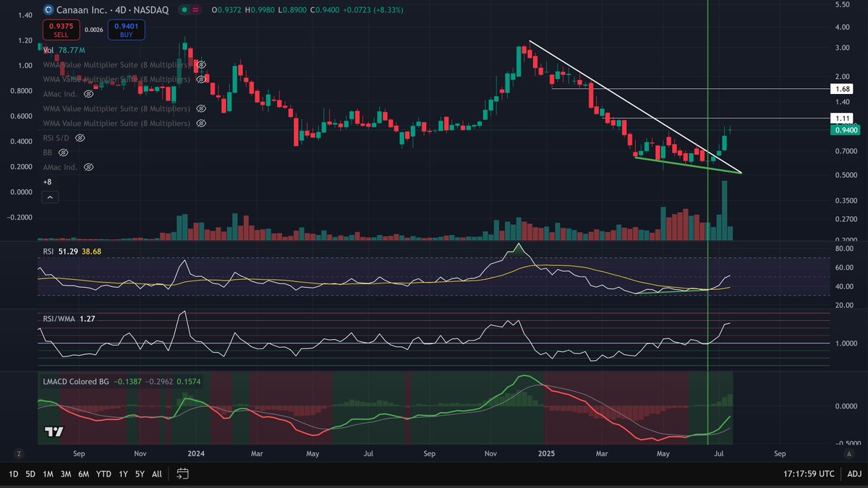Select the 6M time range
The height and width of the screenshot is (488, 868).
pyautogui.click(x=84, y=474)
